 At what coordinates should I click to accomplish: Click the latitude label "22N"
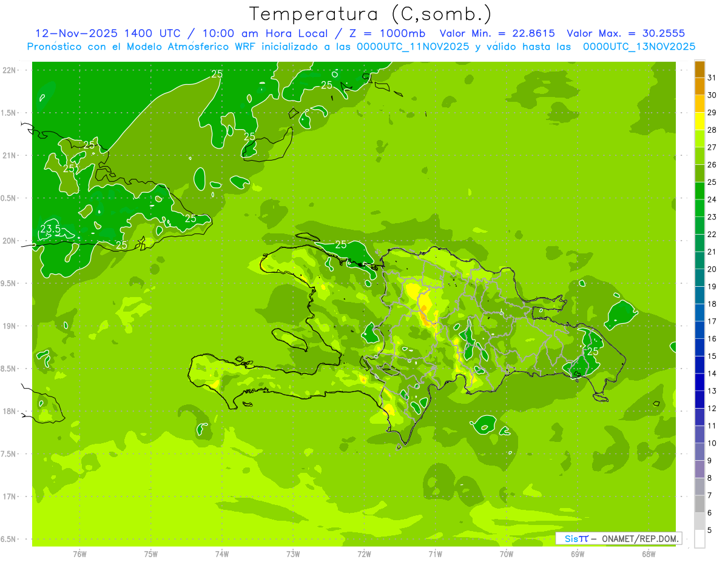coord(9,70)
